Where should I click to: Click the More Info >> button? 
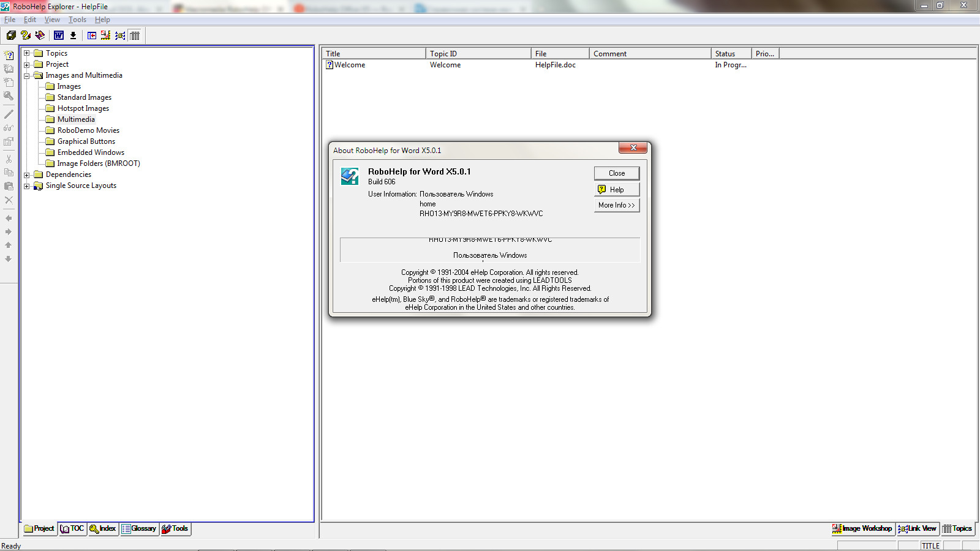pos(616,205)
